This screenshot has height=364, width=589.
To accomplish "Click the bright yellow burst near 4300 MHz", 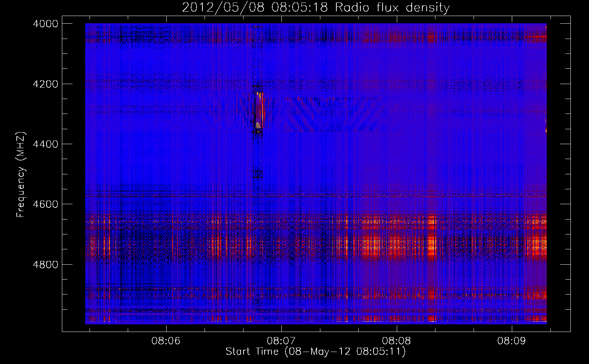I will [259, 111].
